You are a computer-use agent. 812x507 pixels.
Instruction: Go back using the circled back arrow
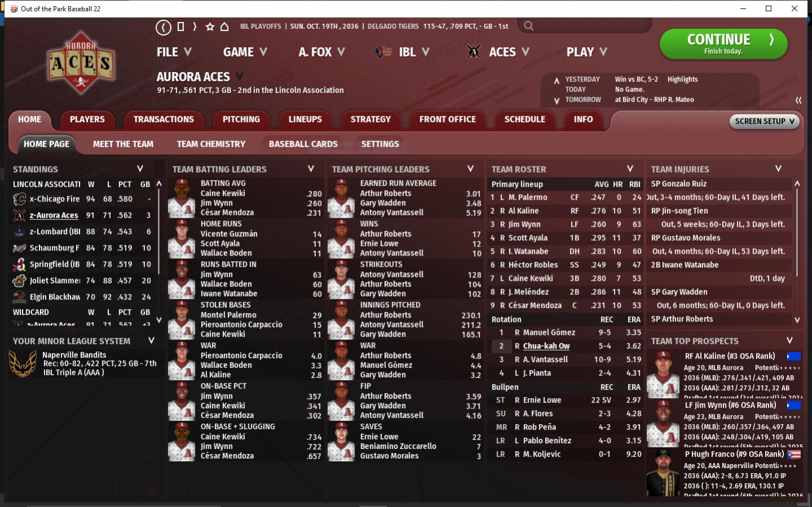click(x=163, y=27)
